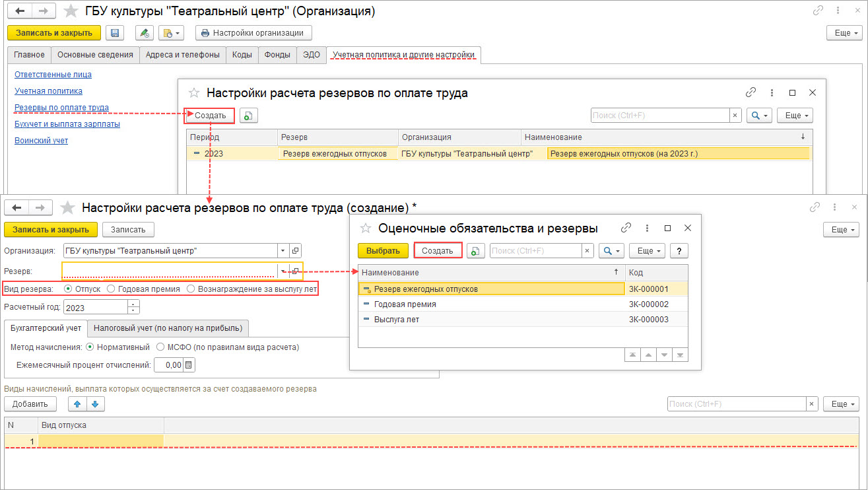Open Резервы по оплате труда link

click(61, 107)
